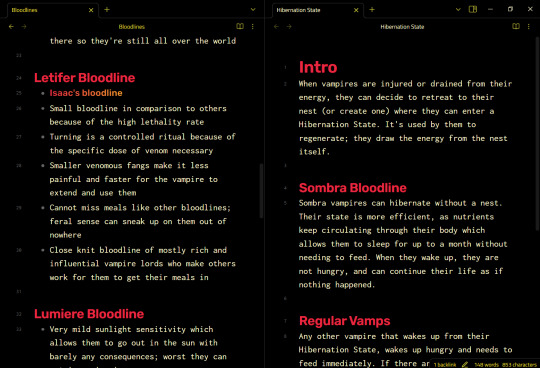Restore down the application window
Screen dimensions: 540x368
[510, 9]
